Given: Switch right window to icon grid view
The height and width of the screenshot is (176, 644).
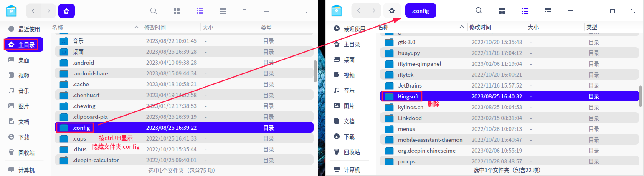Looking at the screenshot, I should (x=502, y=11).
